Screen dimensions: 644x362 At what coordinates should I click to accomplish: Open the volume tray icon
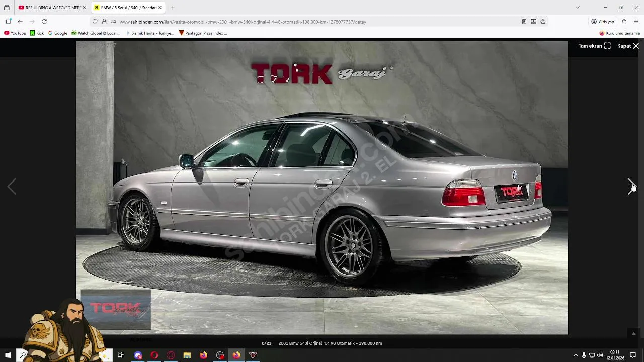coord(600,355)
